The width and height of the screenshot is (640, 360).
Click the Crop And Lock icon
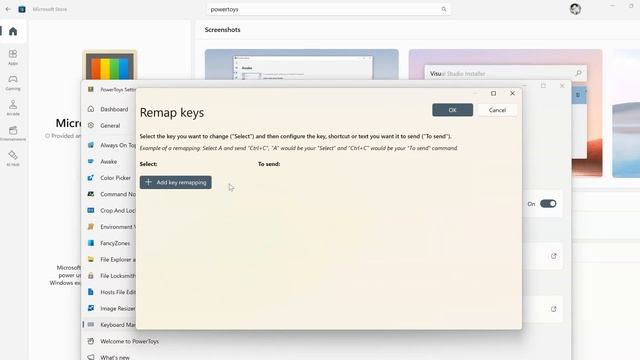[x=91, y=210]
